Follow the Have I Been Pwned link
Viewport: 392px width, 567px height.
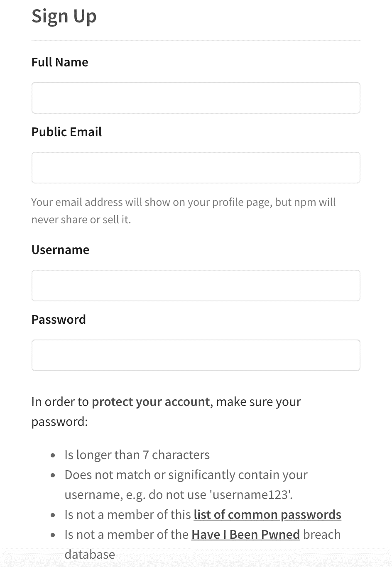(245, 535)
